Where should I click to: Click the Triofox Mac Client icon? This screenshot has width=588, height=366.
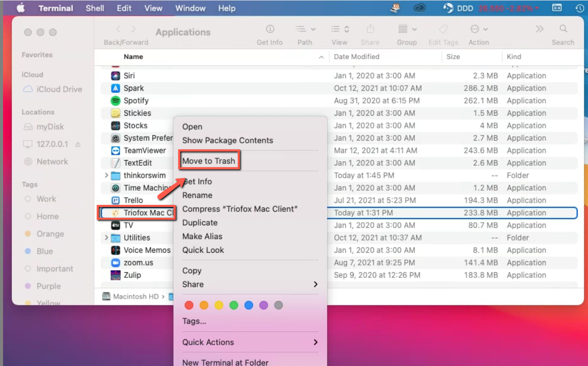(116, 213)
